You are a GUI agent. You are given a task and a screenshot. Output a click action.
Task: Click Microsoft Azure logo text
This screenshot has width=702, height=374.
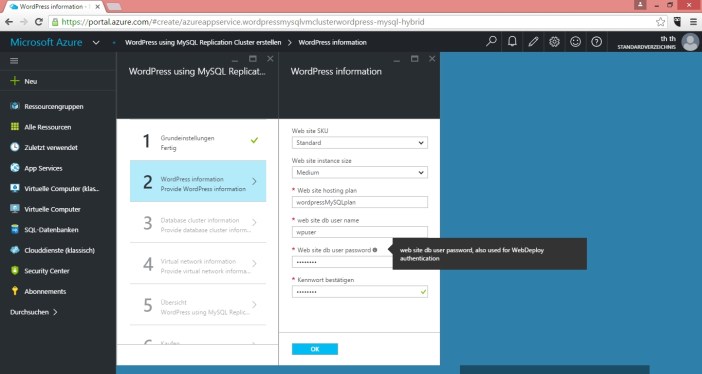pos(46,42)
